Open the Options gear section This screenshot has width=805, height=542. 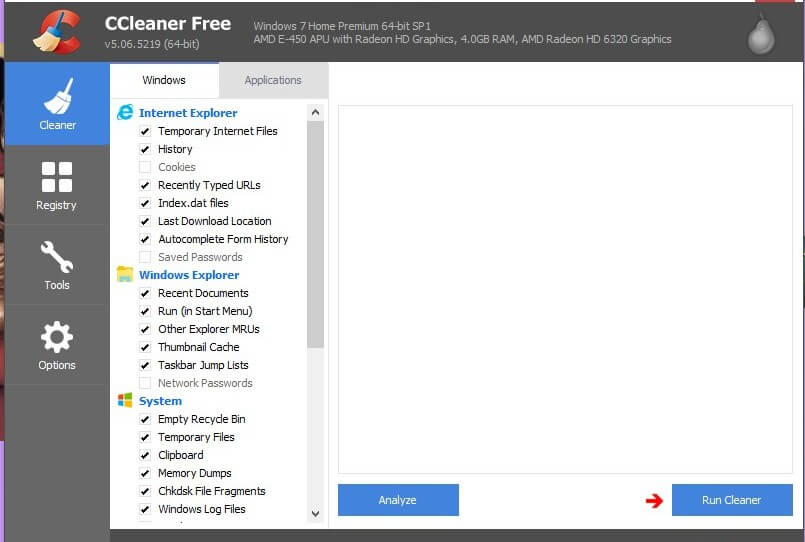coord(57,345)
